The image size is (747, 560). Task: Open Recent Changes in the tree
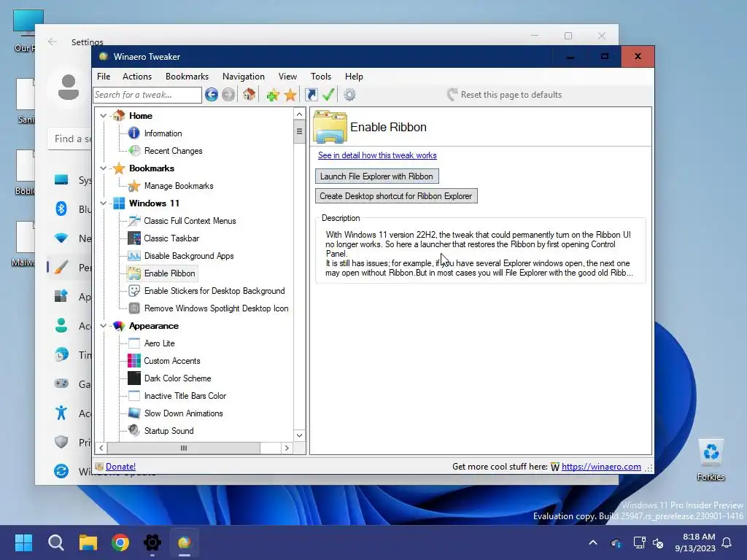coord(173,151)
